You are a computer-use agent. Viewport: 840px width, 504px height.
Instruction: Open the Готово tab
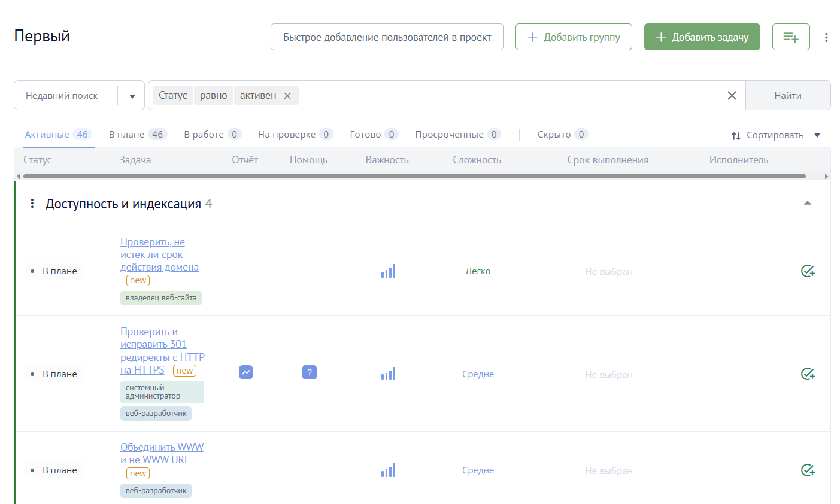tap(374, 135)
